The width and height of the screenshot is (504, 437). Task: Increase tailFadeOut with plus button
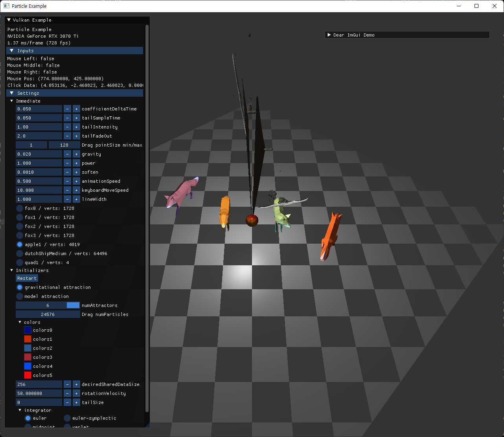76,136
